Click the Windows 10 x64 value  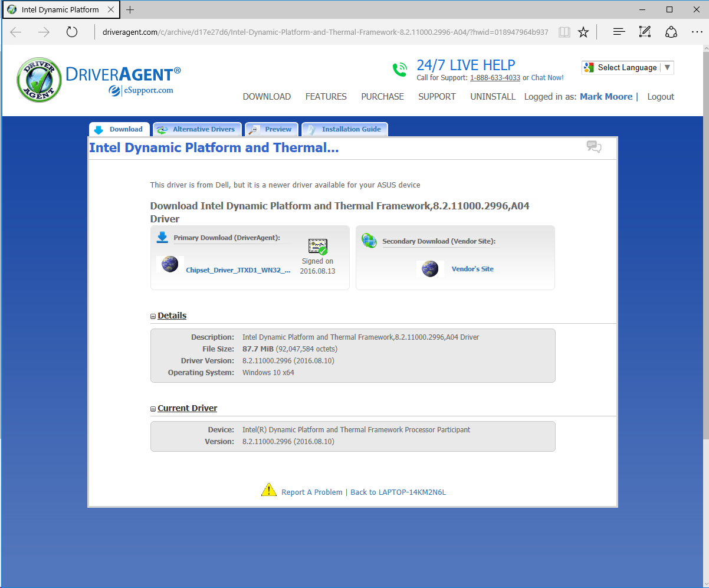(x=268, y=373)
